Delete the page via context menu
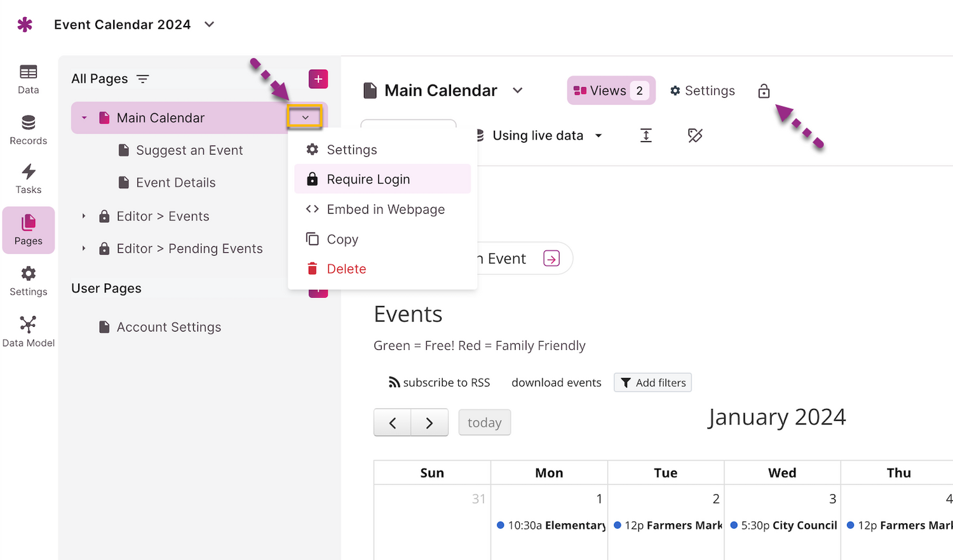This screenshot has width=953, height=560. [346, 269]
